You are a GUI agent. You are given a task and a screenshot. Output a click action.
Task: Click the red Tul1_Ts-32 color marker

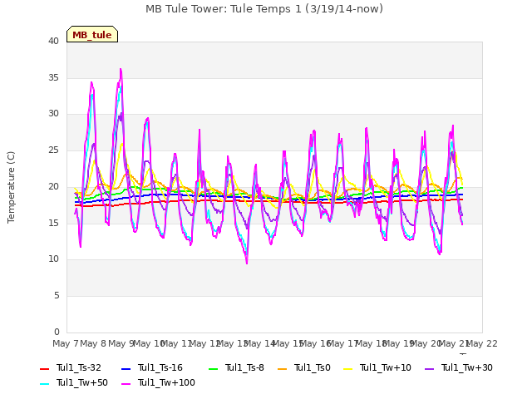coord(44,368)
